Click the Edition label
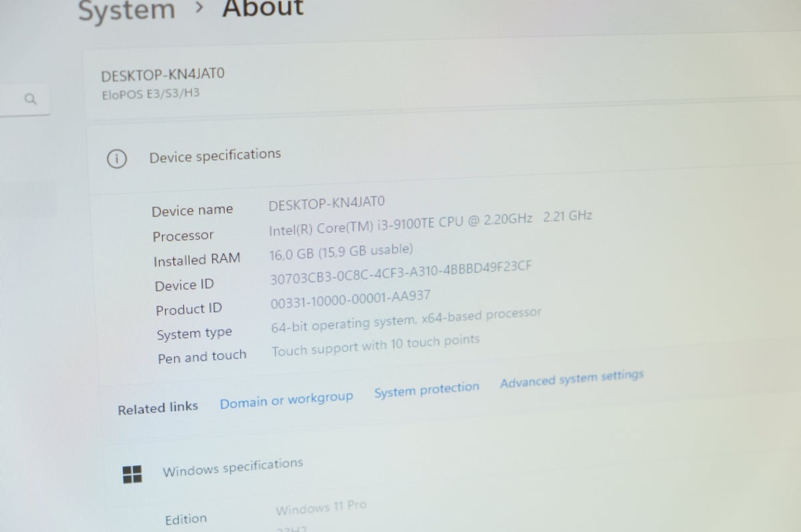This screenshot has height=532, width=801. [x=186, y=519]
